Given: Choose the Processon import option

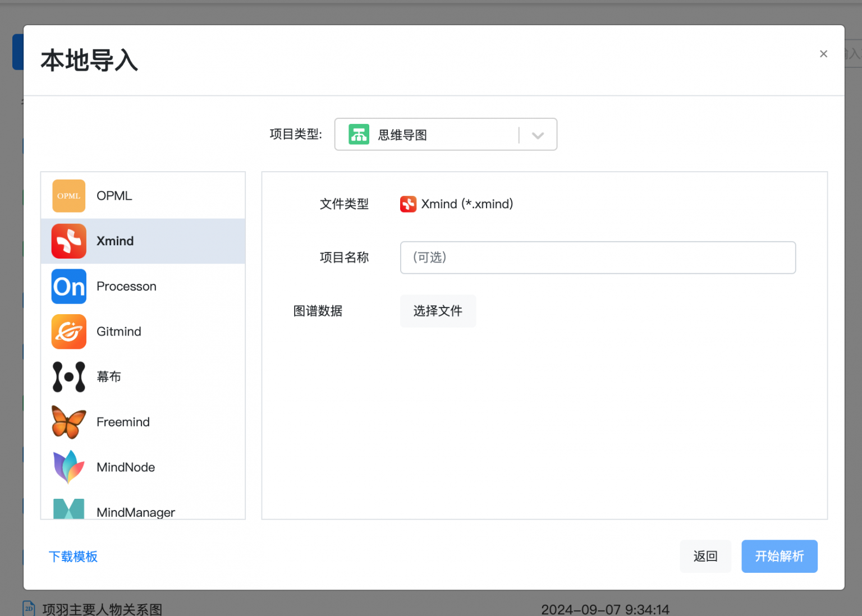Looking at the screenshot, I should (x=68, y=286).
